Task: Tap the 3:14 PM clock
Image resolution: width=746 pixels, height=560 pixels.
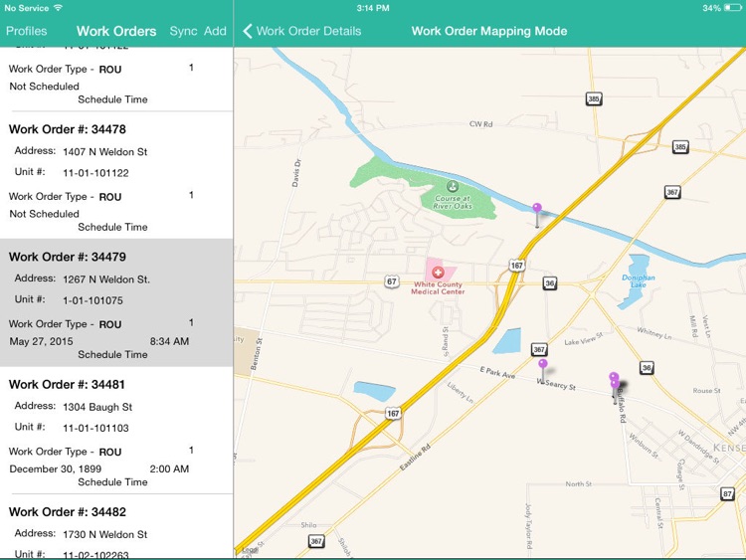Action: tap(373, 8)
